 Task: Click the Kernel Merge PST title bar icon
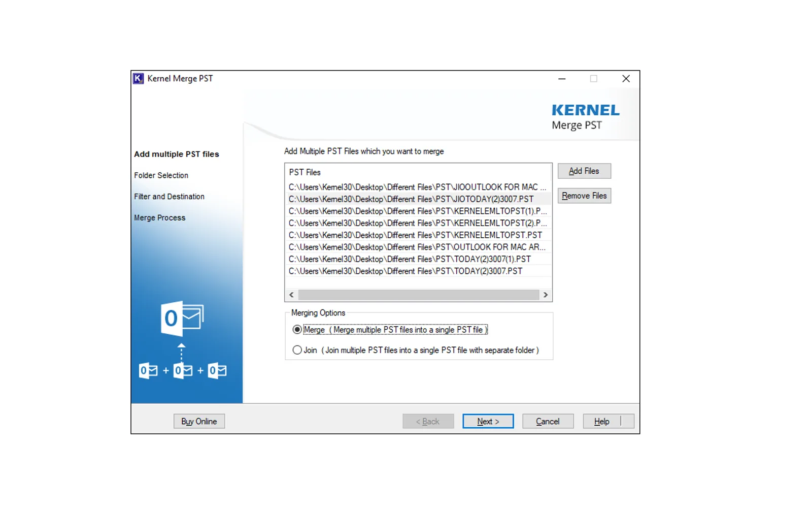[x=138, y=79]
